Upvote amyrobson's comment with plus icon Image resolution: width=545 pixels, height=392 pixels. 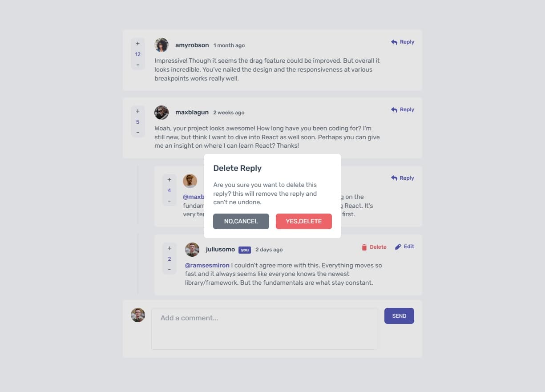click(x=137, y=44)
